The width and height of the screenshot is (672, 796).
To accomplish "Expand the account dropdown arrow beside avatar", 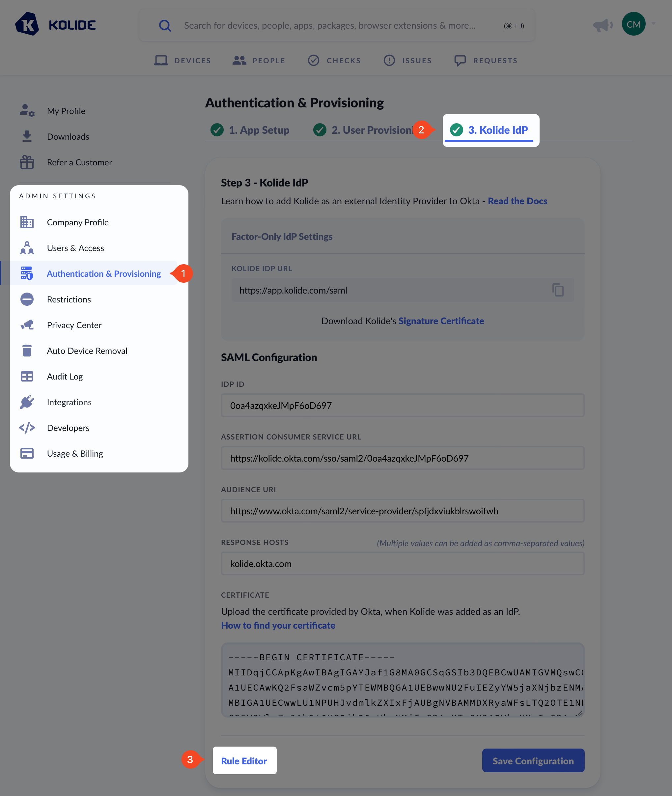I will (x=654, y=24).
